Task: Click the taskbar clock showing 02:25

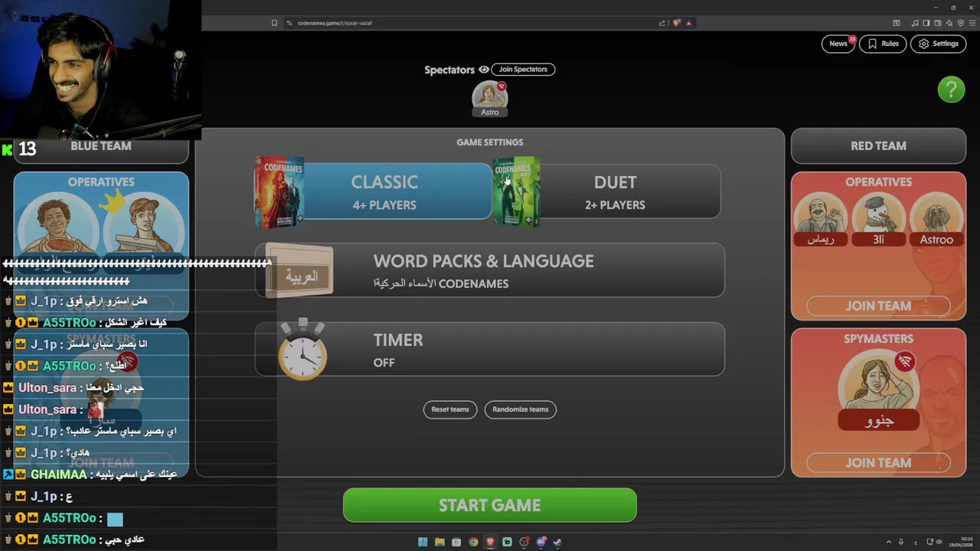Action: (962, 542)
